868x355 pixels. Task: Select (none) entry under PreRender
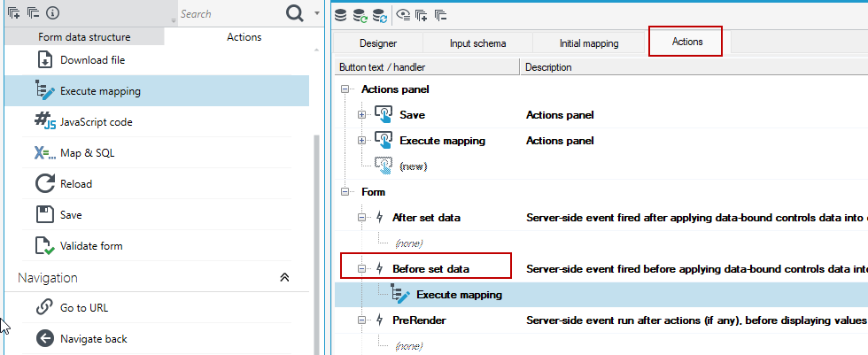(409, 346)
